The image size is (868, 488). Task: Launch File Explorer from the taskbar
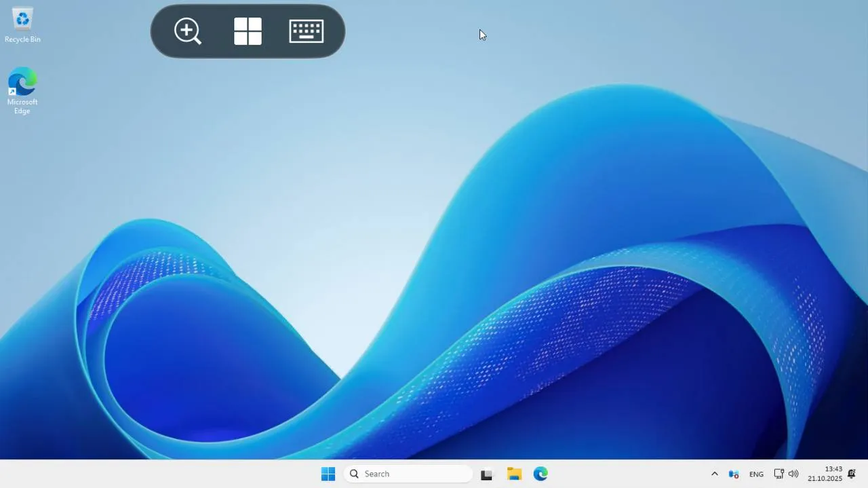point(514,474)
